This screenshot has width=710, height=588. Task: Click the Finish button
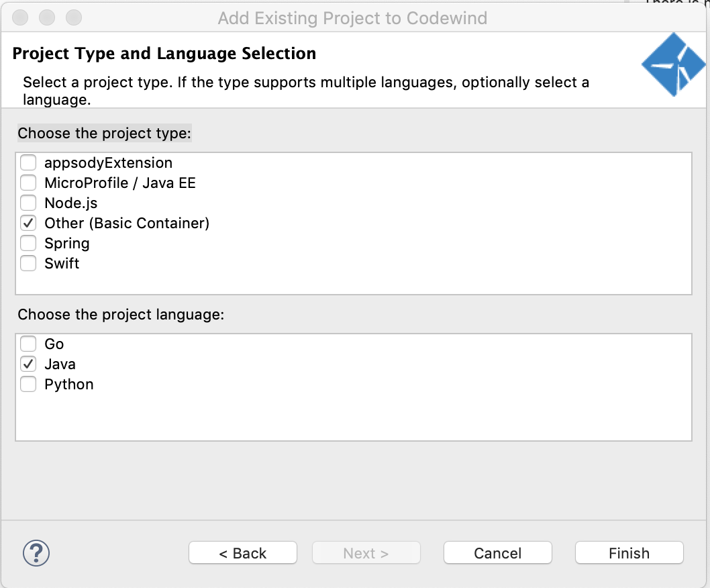coord(628,552)
